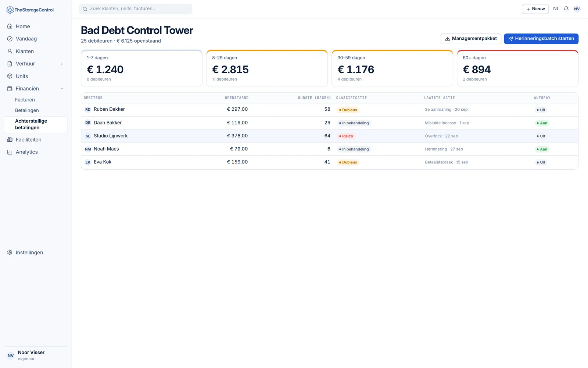588x368 pixels.
Task: Click the plus icon on Nieuw
Action: pyautogui.click(x=528, y=9)
